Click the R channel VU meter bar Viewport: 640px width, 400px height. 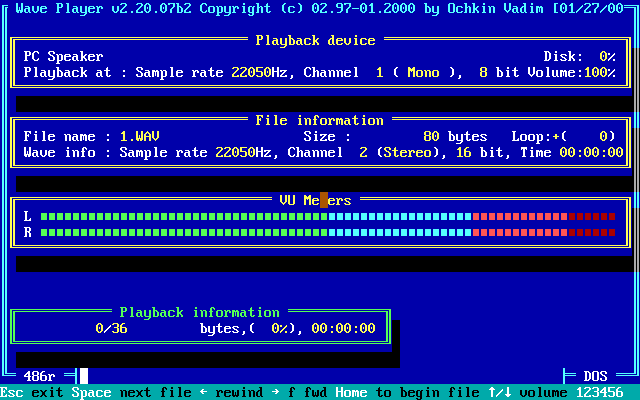[x=328, y=232]
